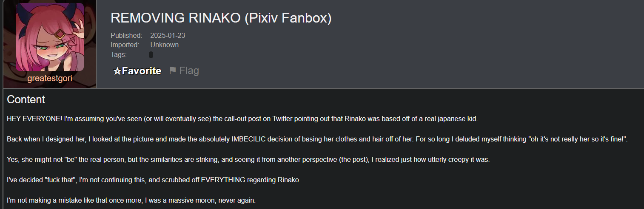This screenshot has height=209, width=644.
Task: Click the star icon beside Favorite
Action: click(117, 71)
